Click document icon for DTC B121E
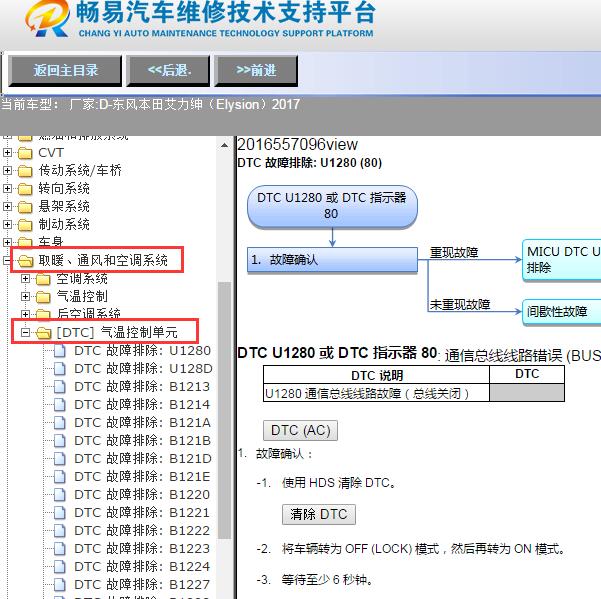Image resolution: width=601 pixels, height=599 pixels. pyautogui.click(x=60, y=477)
